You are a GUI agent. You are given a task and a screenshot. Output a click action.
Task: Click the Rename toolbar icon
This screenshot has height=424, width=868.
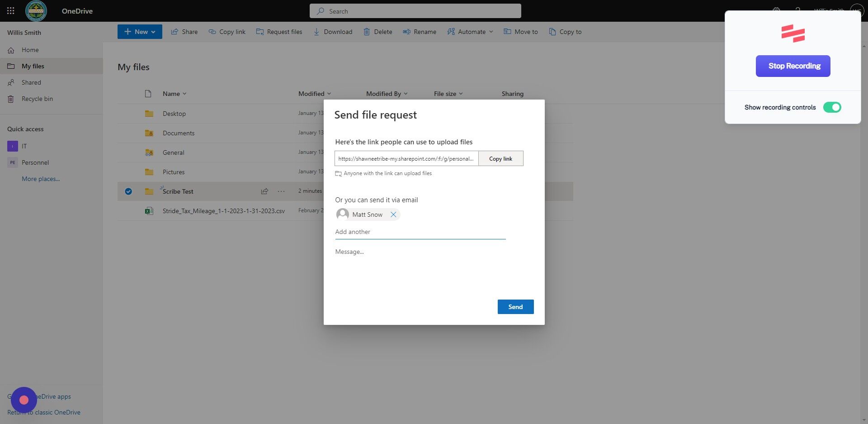click(x=406, y=32)
